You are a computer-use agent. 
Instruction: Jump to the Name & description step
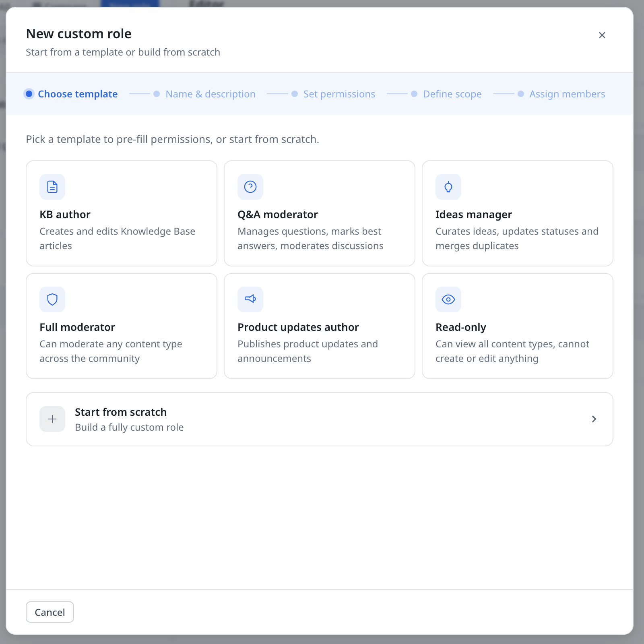pyautogui.click(x=211, y=94)
